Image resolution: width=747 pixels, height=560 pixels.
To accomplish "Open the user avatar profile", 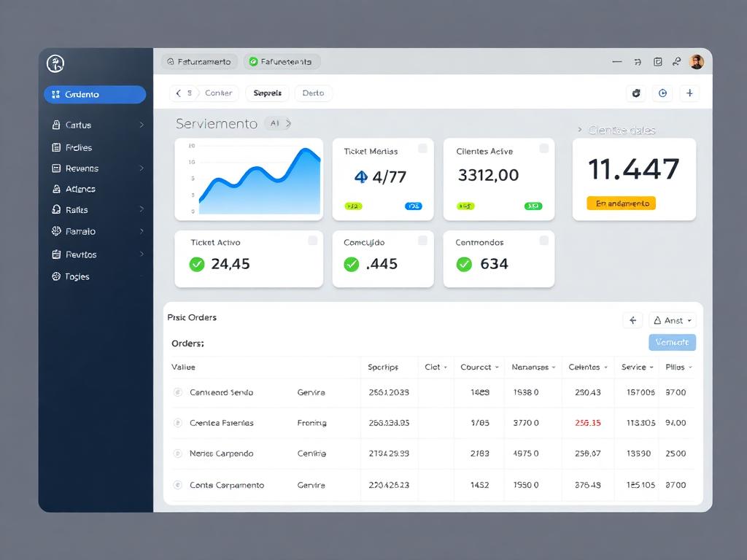I will pos(697,61).
